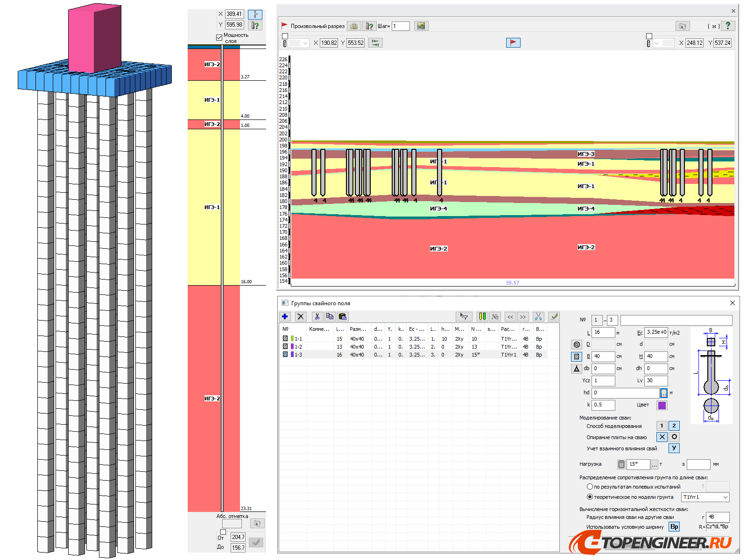Select pile group row 1-2

click(298, 347)
